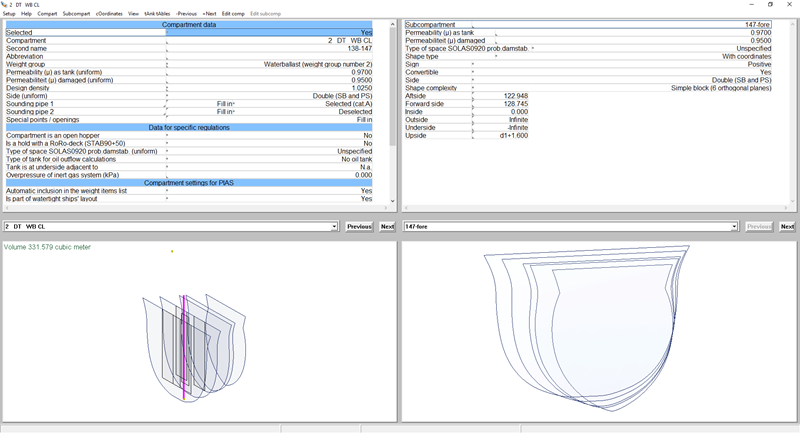This screenshot has width=800, height=433.
Task: Click the Design density value 1.0250
Action: [361, 88]
